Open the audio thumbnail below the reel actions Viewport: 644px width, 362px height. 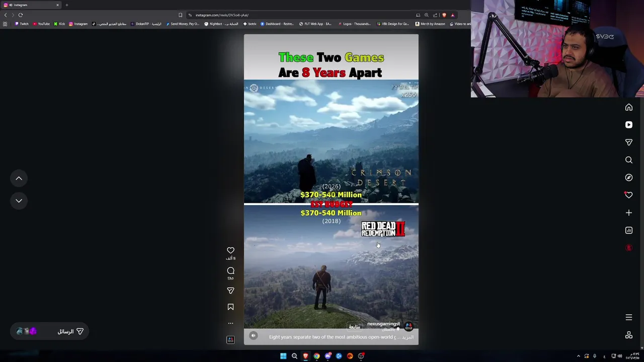(x=230, y=340)
